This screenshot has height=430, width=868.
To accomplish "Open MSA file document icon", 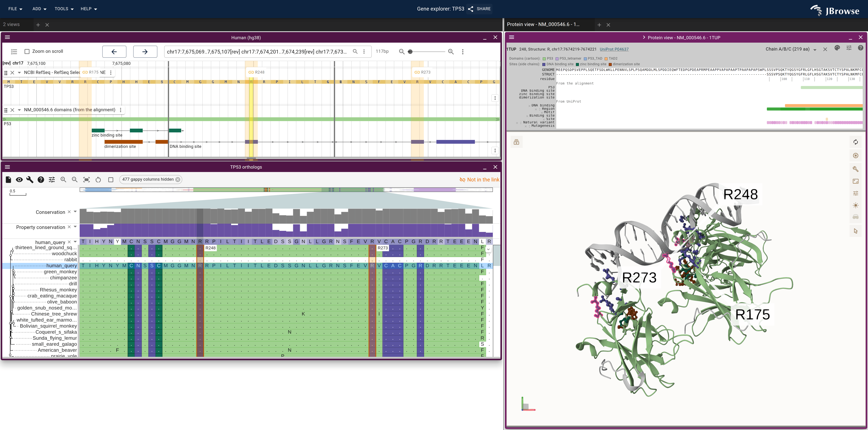I will [x=8, y=180].
